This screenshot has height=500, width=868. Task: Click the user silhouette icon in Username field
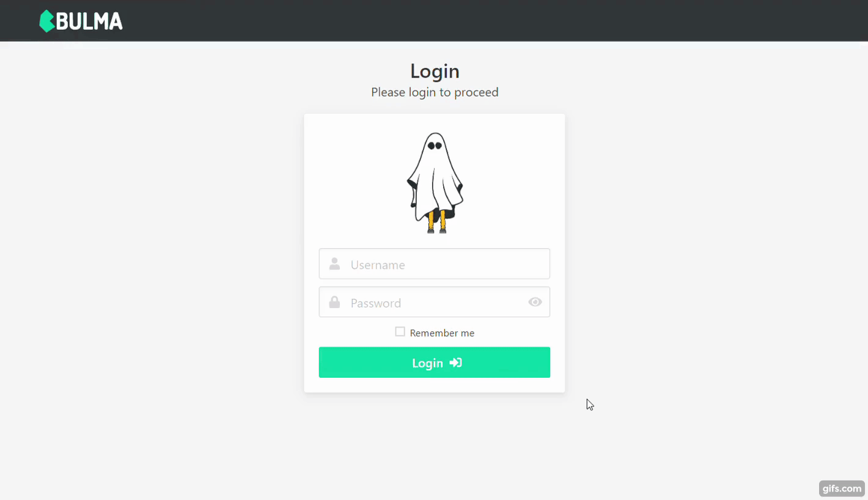[334, 264]
